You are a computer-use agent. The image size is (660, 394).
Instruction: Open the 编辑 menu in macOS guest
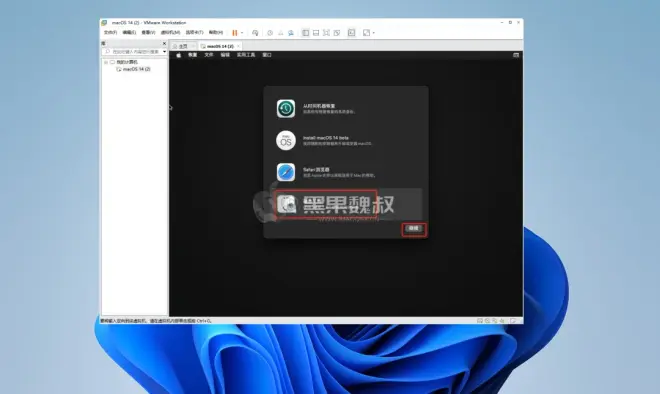(x=225, y=55)
